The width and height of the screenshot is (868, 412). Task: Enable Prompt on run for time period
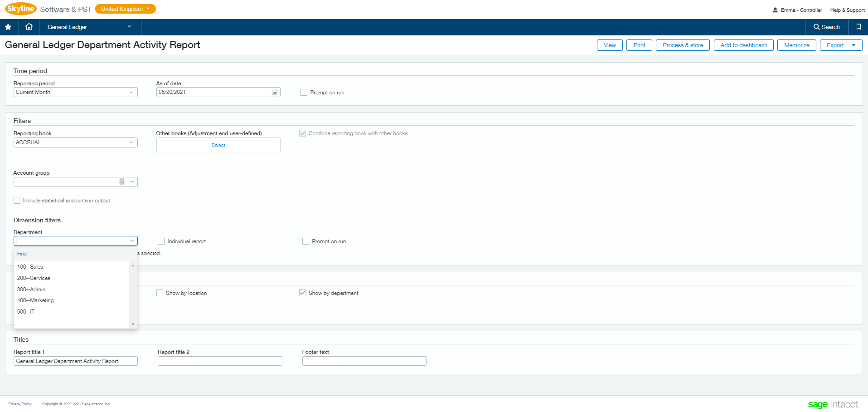304,92
